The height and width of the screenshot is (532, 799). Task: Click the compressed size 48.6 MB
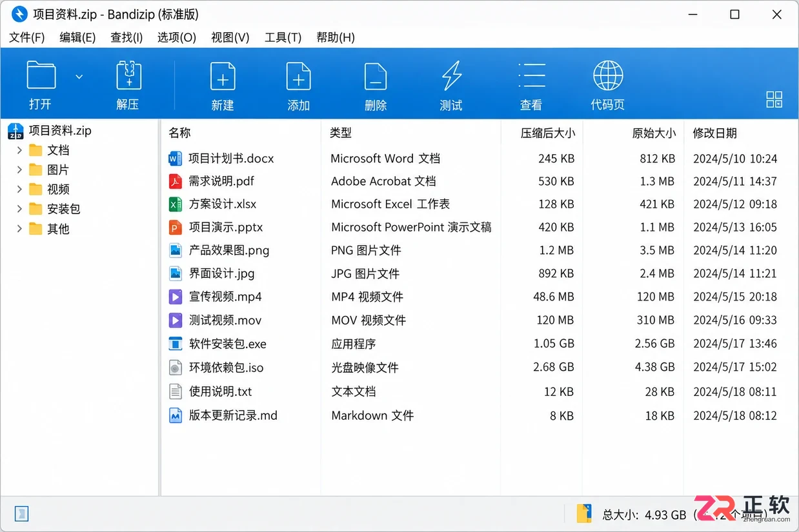[x=553, y=297]
